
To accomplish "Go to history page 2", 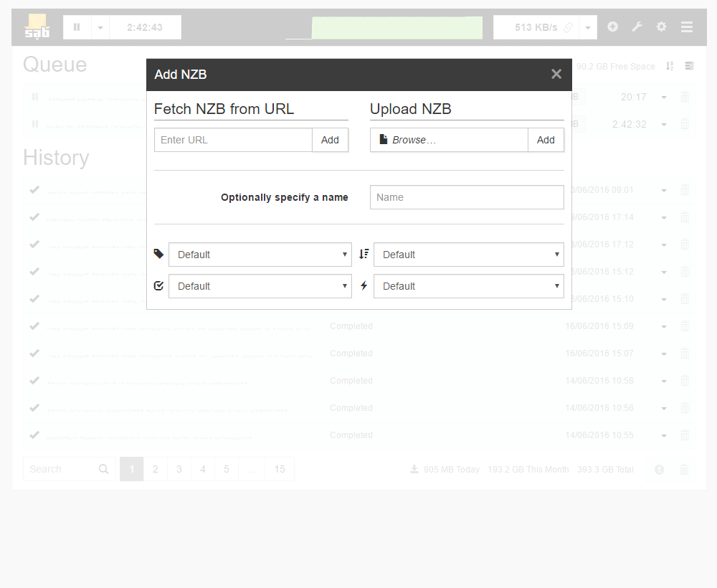I will coord(156,469).
